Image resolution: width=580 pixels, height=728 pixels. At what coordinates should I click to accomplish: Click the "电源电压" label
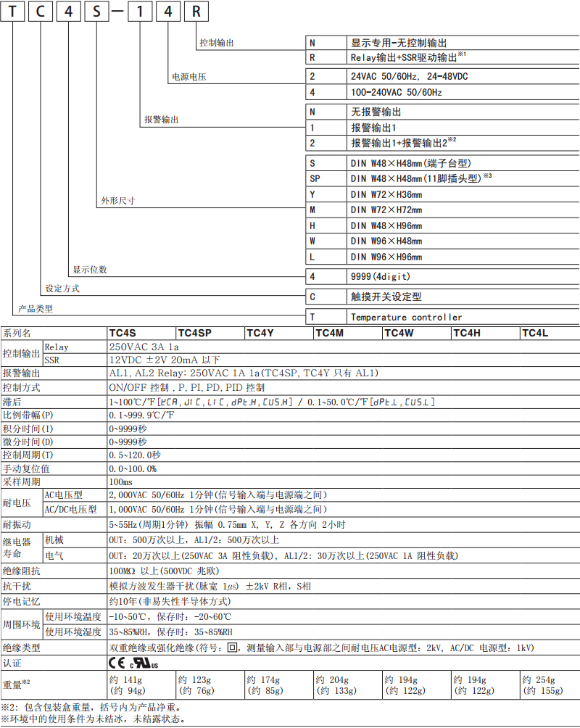(x=189, y=77)
